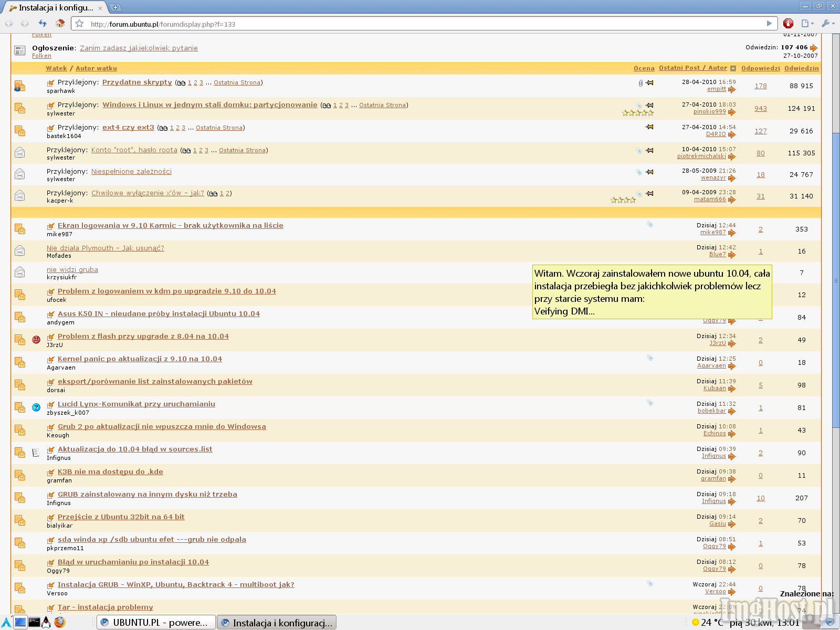
Task: Open attachment paperclip icon on 'Przydatne skrypty'
Action: pos(640,83)
